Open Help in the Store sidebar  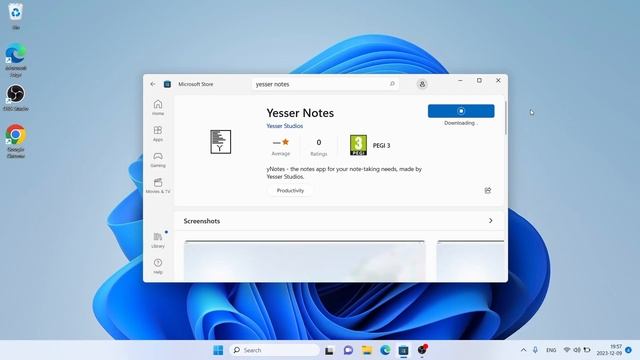pyautogui.click(x=158, y=266)
